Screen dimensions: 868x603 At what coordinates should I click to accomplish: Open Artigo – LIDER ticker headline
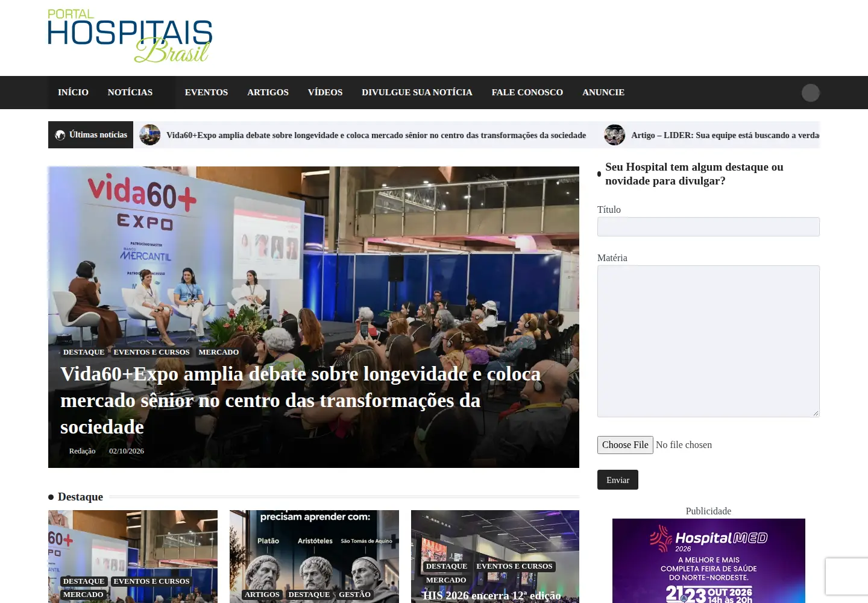pyautogui.click(x=725, y=135)
